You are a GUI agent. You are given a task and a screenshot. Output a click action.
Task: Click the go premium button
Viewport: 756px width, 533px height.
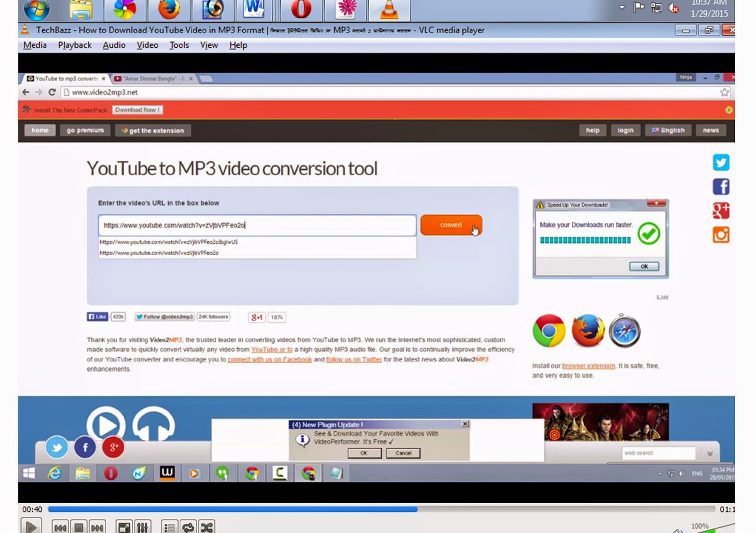tap(85, 130)
